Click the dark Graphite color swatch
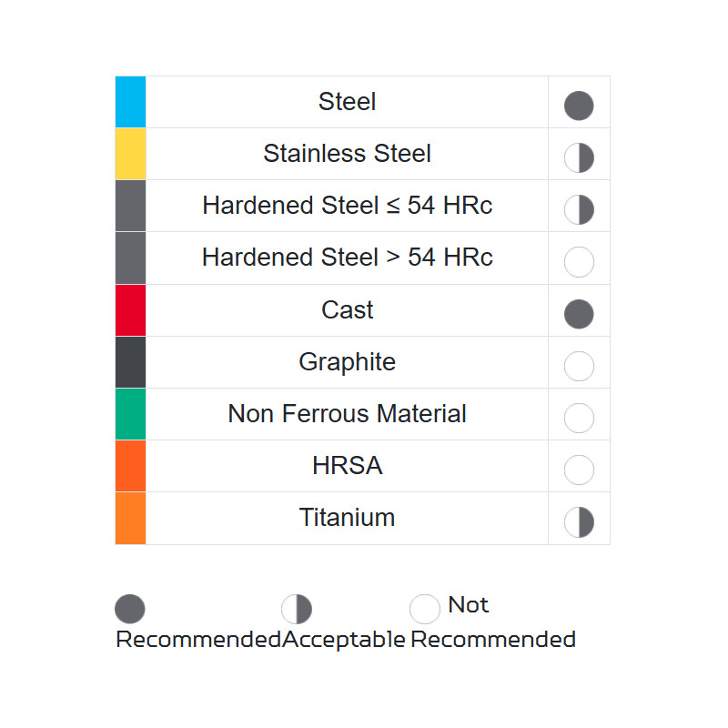Viewport: 728px width, 728px height. pos(130,362)
